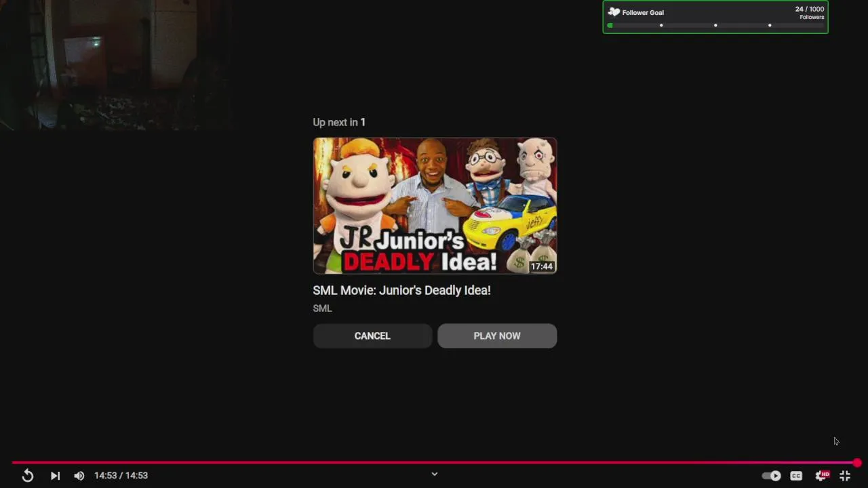Click the 17:44 duration badge
Viewport: 868px width, 488px height.
click(542, 266)
